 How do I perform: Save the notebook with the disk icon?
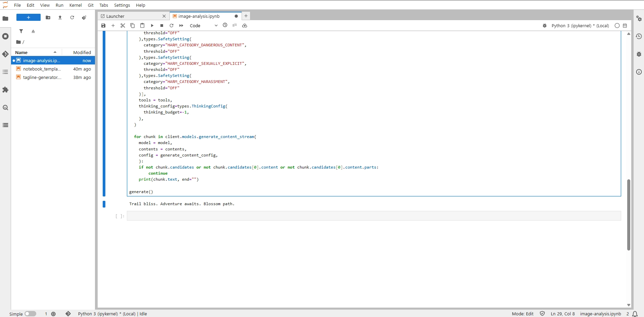(x=103, y=26)
